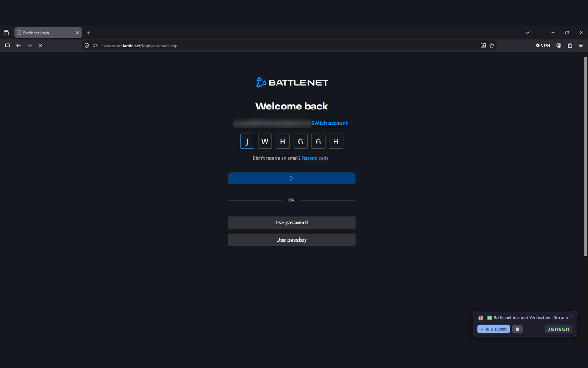This screenshot has height=368, width=588.
Task: Select the Battle.net Login tab
Action: 48,33
